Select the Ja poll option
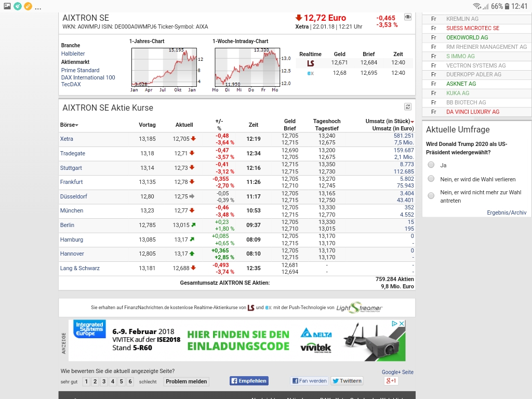Image resolution: width=532 pixels, height=399 pixels. tap(431, 165)
